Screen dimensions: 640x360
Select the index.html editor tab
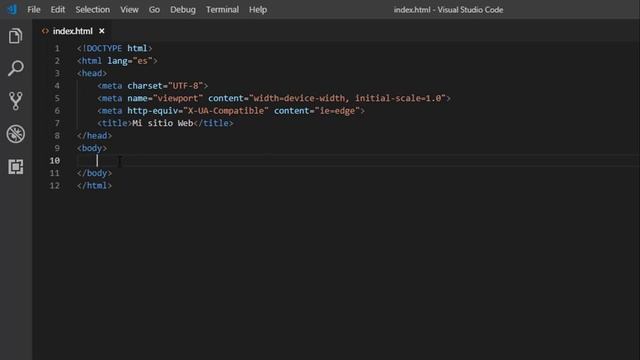[x=73, y=31]
